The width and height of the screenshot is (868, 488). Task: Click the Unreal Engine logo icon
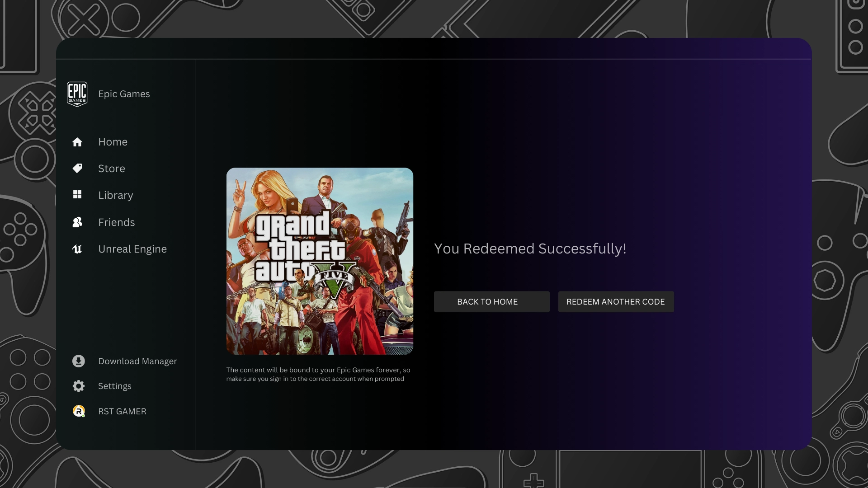pyautogui.click(x=77, y=249)
